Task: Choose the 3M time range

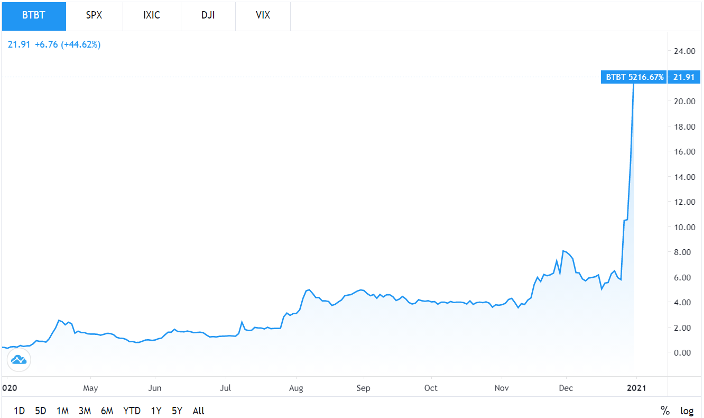Action: (84, 410)
